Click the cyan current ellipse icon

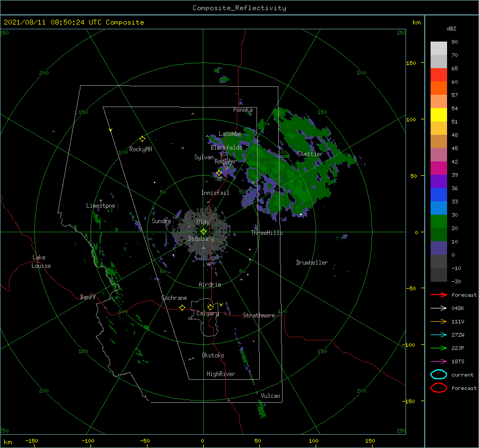[x=439, y=374]
